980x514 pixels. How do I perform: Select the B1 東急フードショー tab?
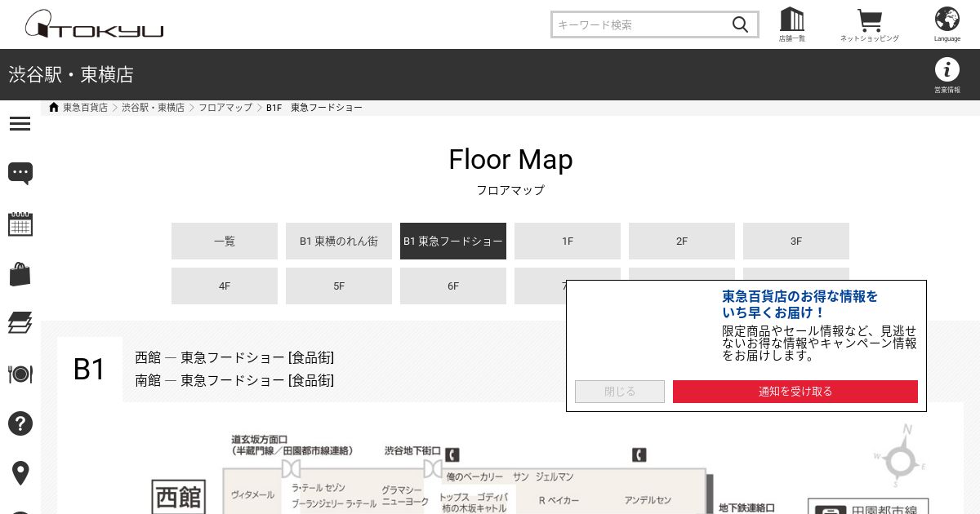tap(453, 241)
